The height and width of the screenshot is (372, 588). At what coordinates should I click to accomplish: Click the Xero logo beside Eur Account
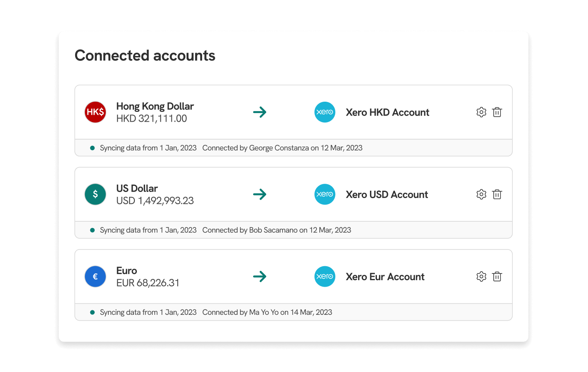[325, 276]
